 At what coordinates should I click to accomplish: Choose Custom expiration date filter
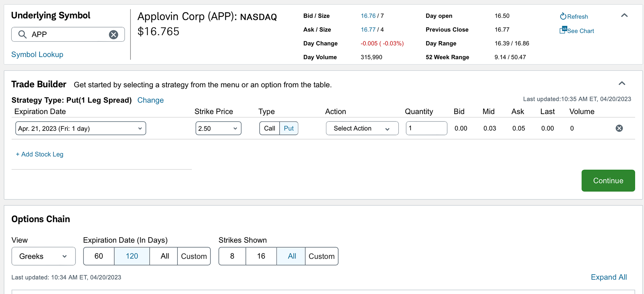[x=194, y=256]
